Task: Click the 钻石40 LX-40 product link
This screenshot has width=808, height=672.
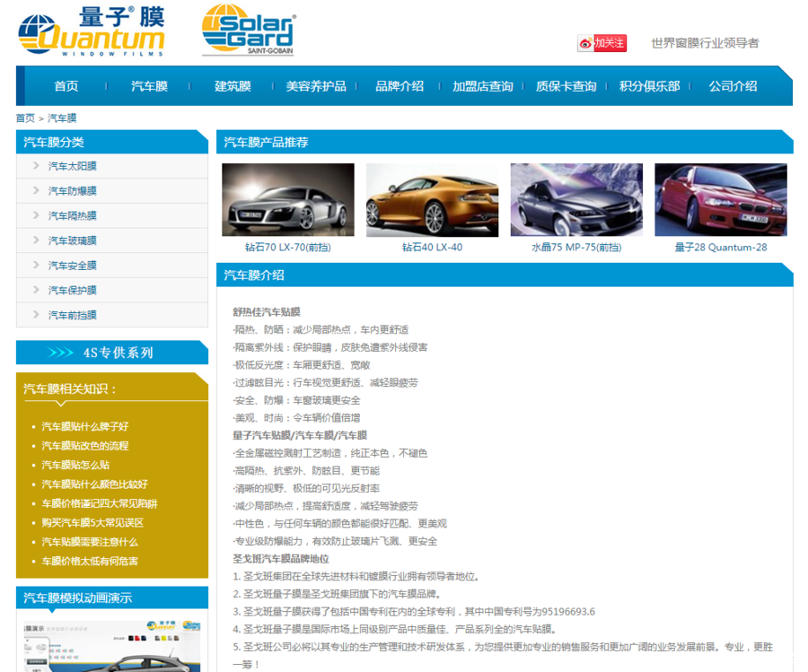Action: pos(433,247)
